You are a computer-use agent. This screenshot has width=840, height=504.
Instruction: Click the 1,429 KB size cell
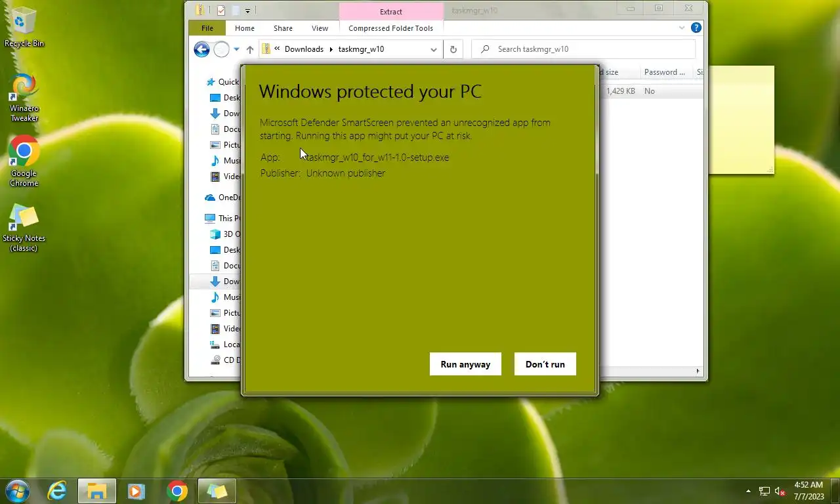coord(621,91)
